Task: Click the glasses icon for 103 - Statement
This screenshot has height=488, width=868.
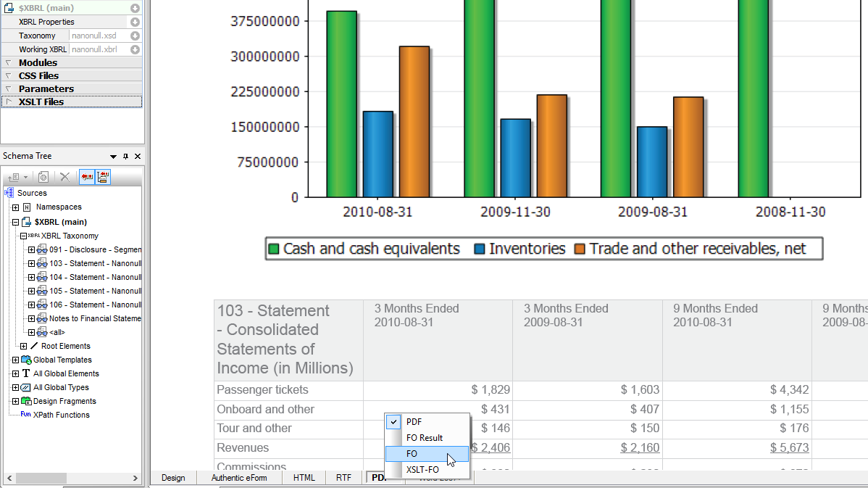Action: point(42,263)
